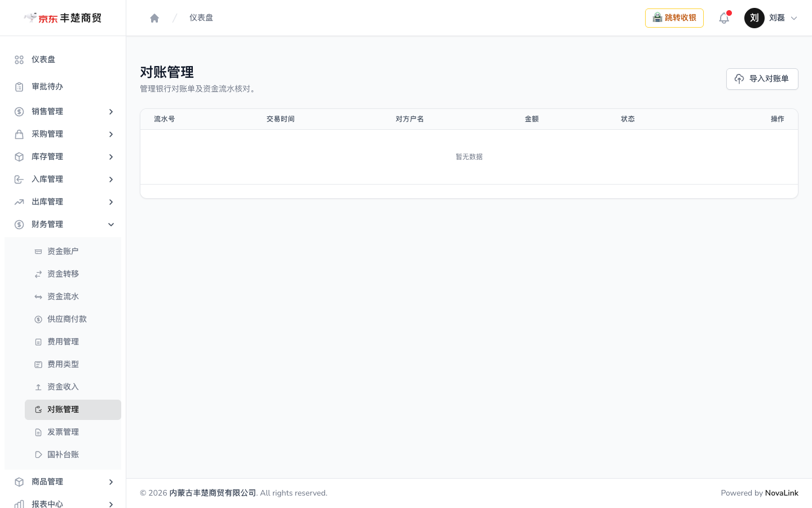This screenshot has height=508, width=812.
Task: Collapse the 财务管理 submenu chevron
Action: [x=111, y=225]
